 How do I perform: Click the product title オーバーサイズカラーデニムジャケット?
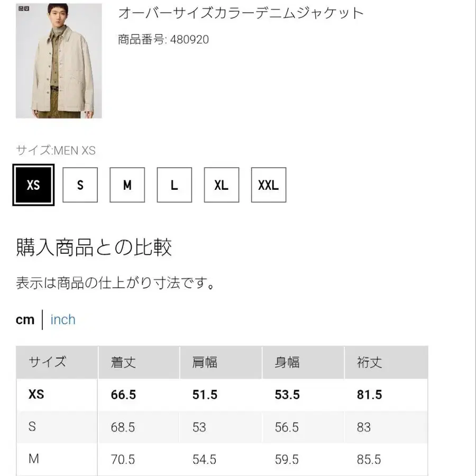(241, 13)
